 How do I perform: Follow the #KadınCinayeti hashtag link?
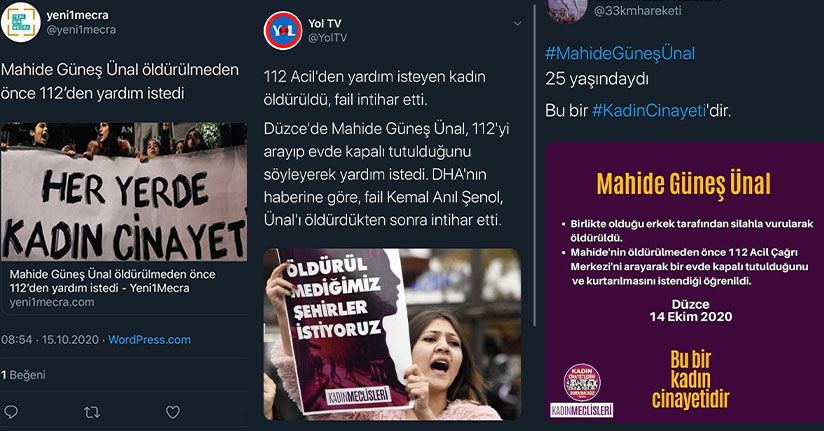(648, 110)
